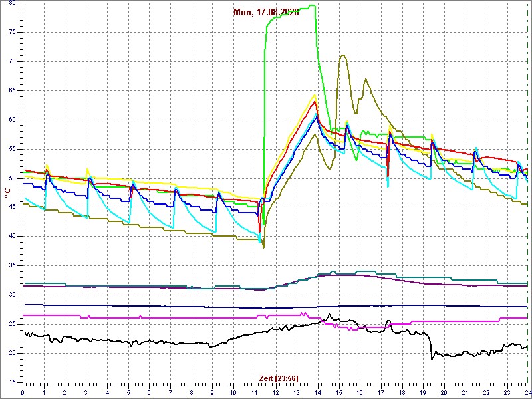532x399 pixels.
Task: Select the 25 value on temperature axis
Action: [x=12, y=324]
